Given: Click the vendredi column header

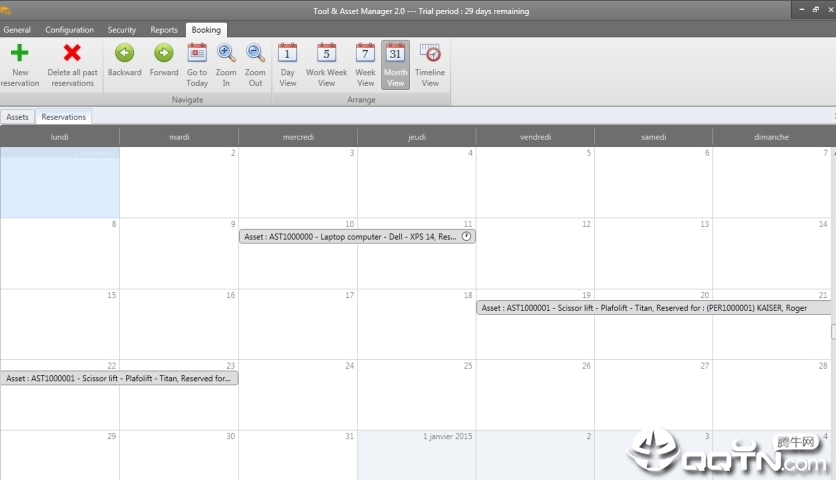Looking at the screenshot, I should [x=535, y=137].
